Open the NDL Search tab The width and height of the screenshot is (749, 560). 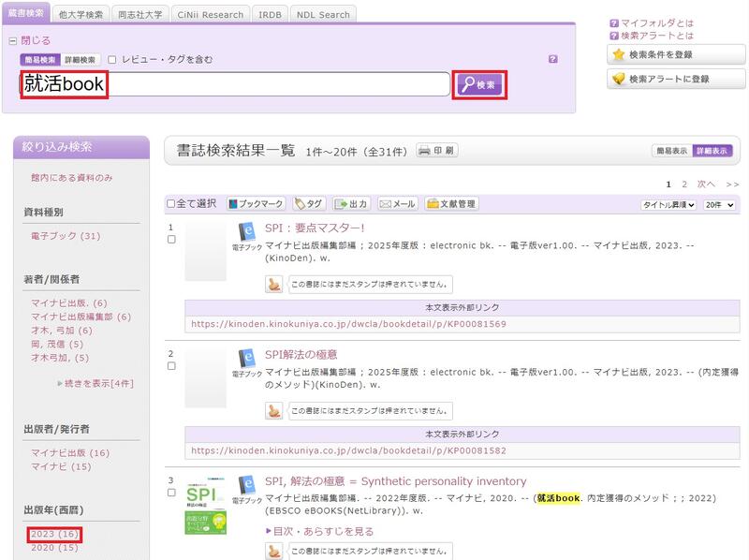323,15
